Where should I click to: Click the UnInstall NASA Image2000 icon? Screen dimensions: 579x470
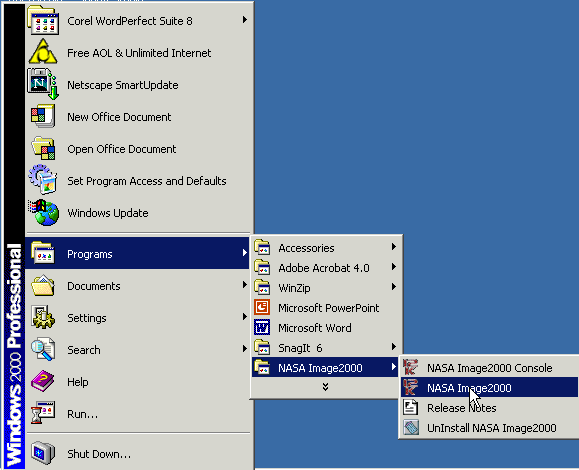coord(411,428)
